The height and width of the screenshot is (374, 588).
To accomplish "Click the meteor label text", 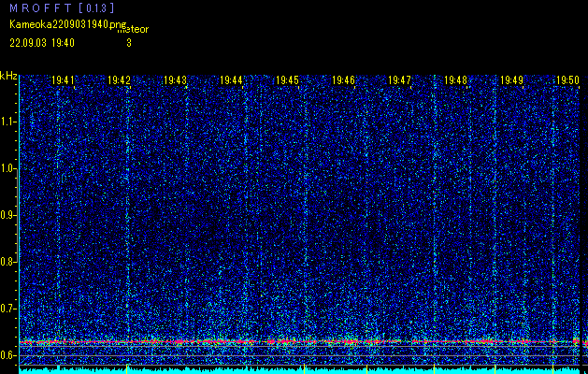I will pos(133,29).
